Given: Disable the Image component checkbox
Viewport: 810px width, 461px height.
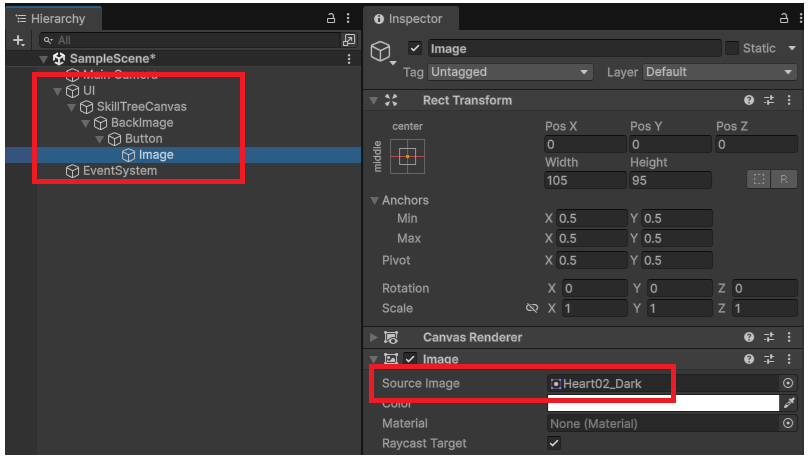Looking at the screenshot, I should coord(410,359).
